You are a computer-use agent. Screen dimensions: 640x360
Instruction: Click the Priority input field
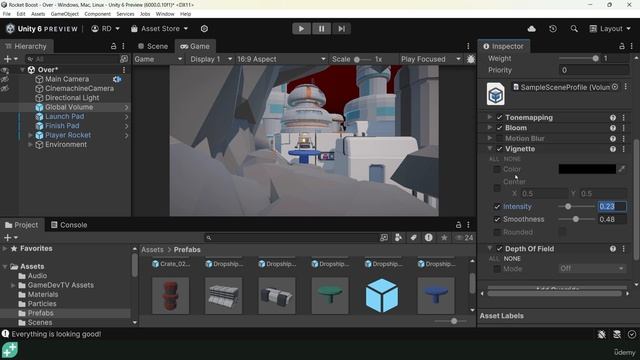coord(593,70)
